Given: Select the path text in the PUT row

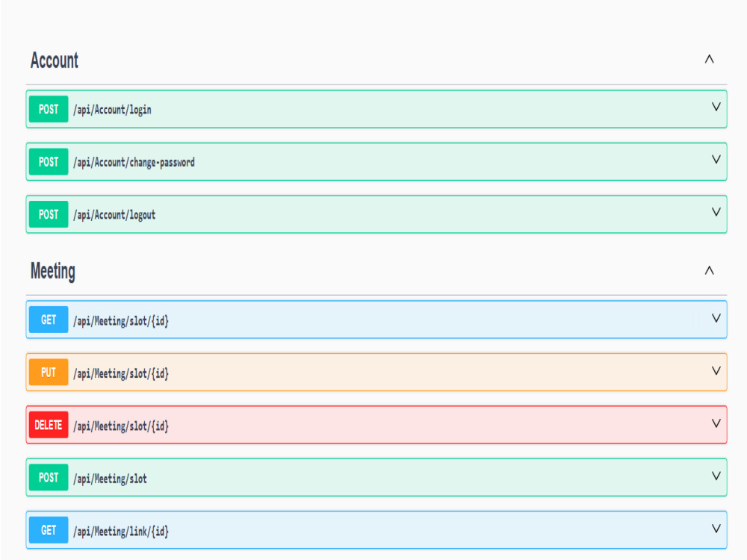Looking at the screenshot, I should pos(121,373).
